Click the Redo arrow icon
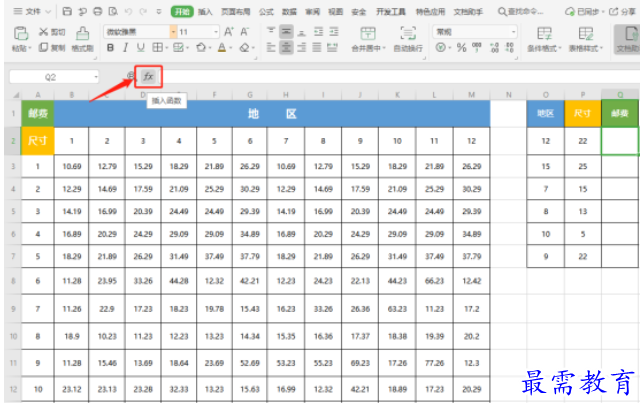This screenshot has height=414, width=643. click(x=143, y=11)
